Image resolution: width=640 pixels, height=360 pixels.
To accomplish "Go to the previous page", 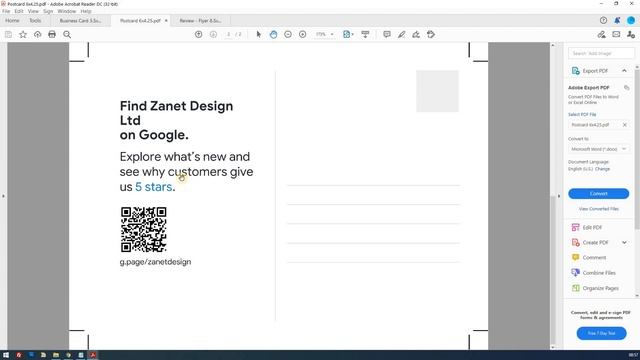I will pyautogui.click(x=198, y=35).
